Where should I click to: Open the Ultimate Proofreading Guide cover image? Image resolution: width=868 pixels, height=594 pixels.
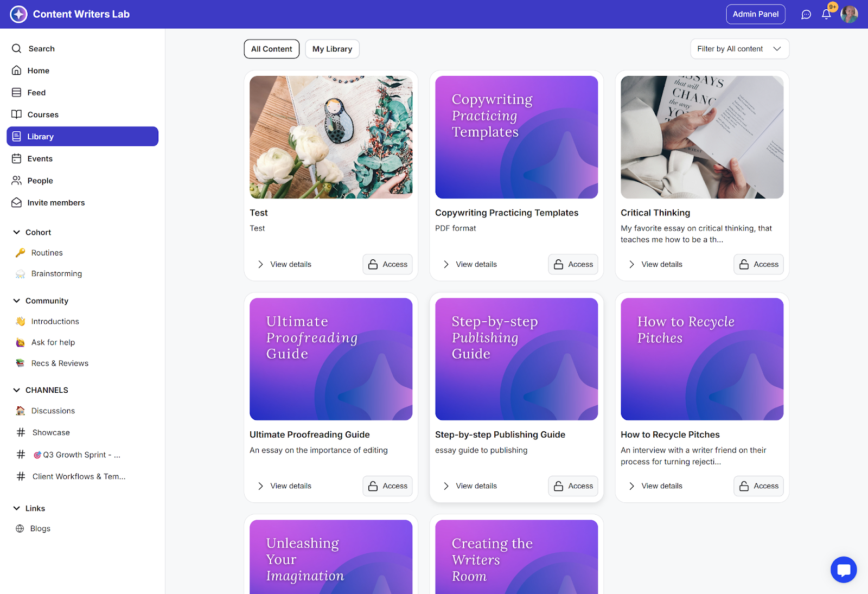(x=331, y=359)
